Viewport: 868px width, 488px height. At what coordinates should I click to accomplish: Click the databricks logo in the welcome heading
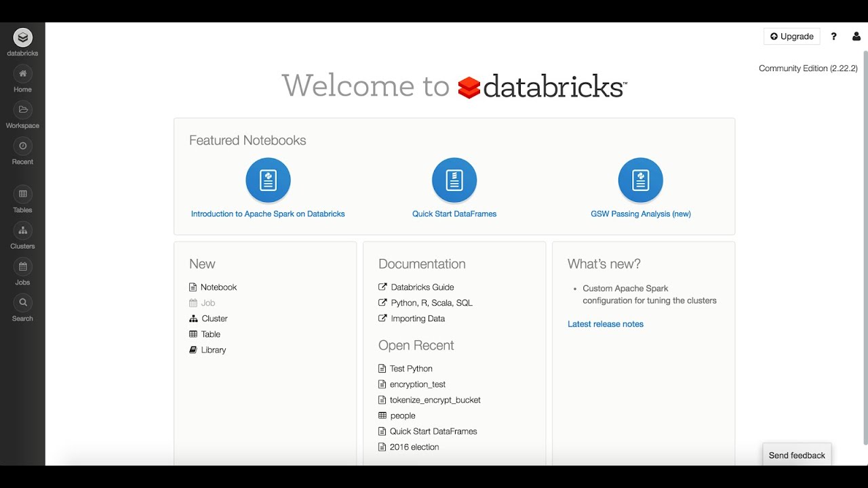tap(542, 87)
